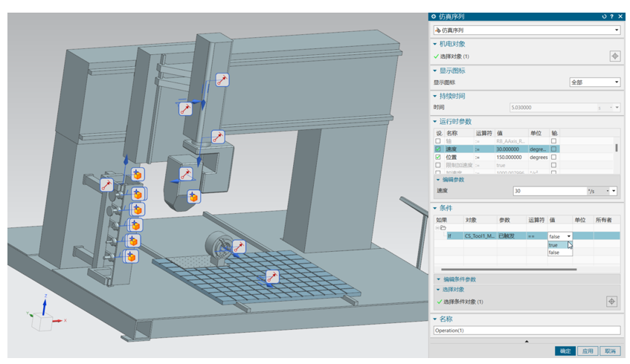Click the 应用 button

pos(588,351)
